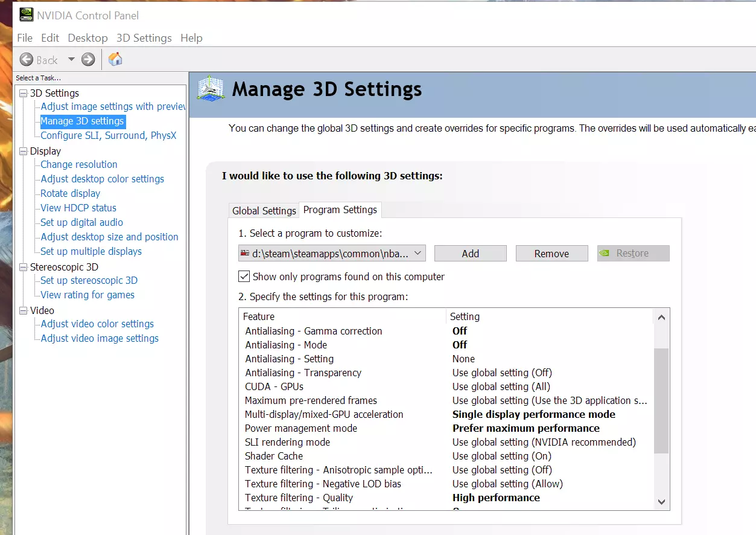Screen dimensions: 756x535
Task: Click the Home icon in toolbar
Action: coord(115,59)
